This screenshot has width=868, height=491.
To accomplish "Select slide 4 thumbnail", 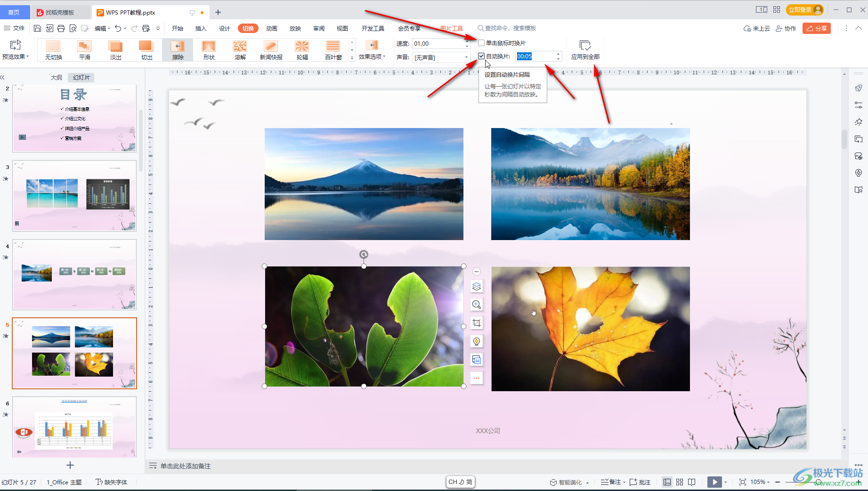I will tap(74, 274).
